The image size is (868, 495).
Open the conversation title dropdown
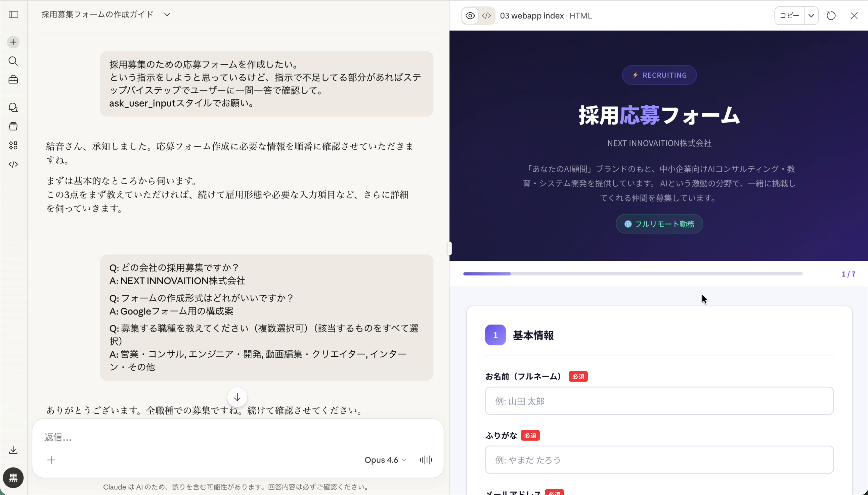[x=166, y=15]
